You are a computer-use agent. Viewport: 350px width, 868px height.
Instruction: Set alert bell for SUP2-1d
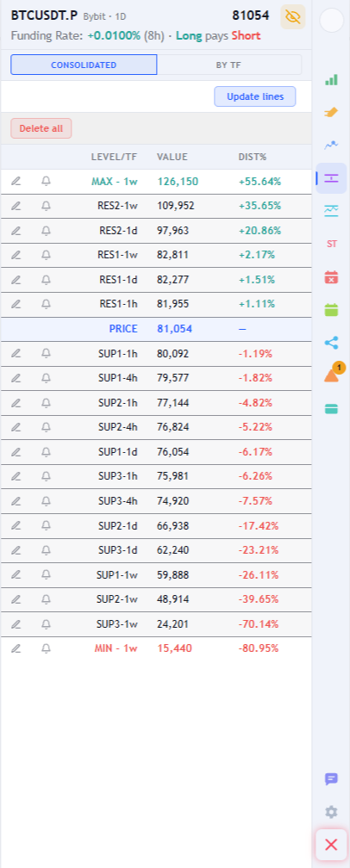pos(46,525)
